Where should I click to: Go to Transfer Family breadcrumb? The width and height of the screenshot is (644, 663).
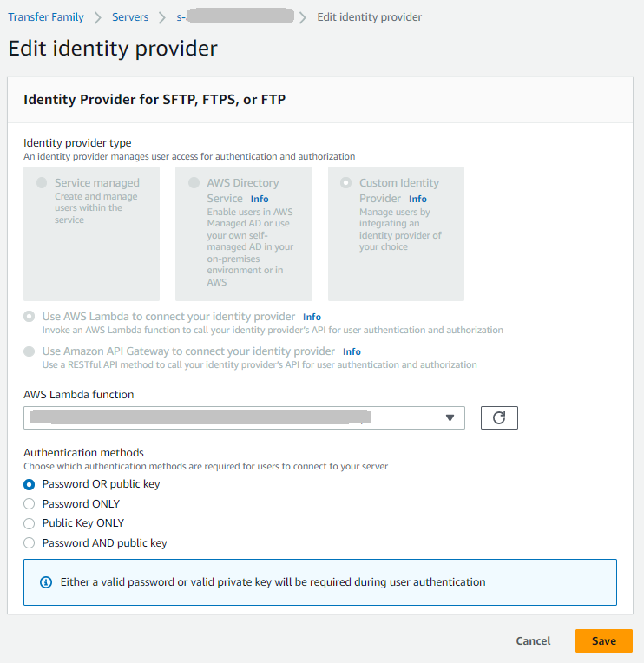pos(46,17)
